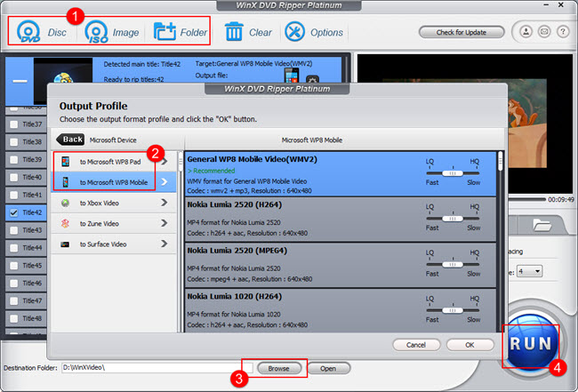Click the Check for Update button

[462, 32]
